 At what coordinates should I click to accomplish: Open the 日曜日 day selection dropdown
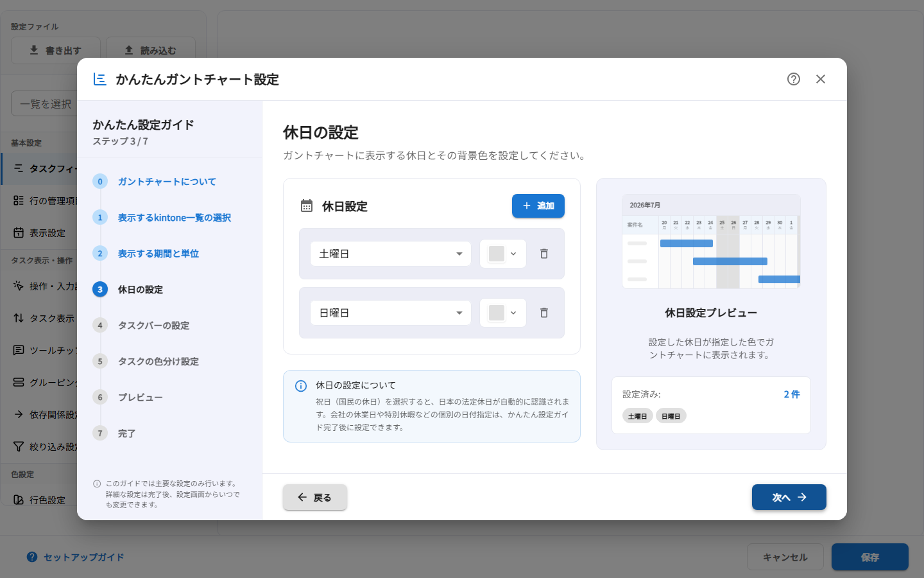391,313
